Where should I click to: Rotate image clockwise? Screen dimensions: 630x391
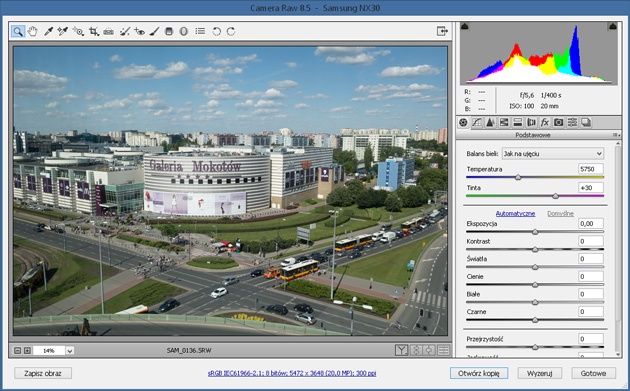pos(231,31)
